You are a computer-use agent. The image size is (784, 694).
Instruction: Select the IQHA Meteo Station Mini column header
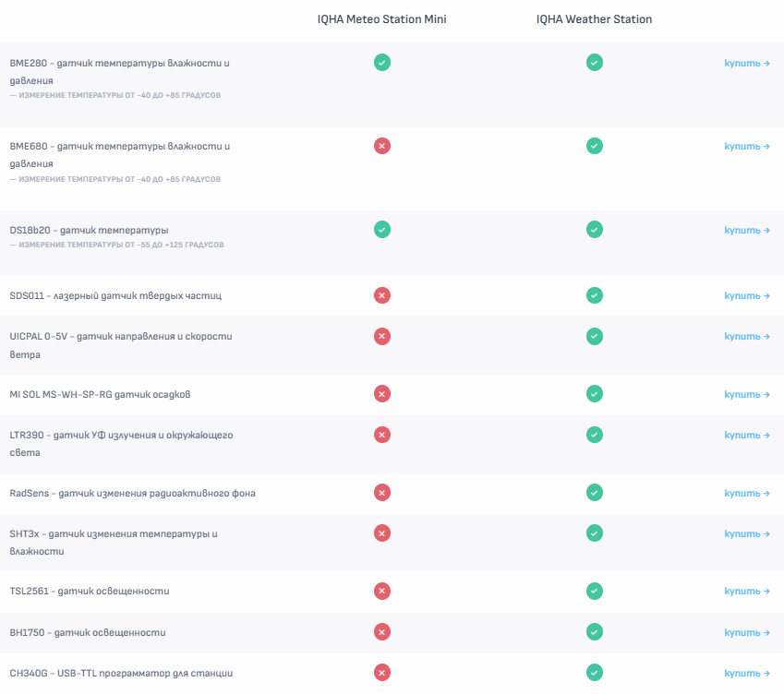(382, 19)
